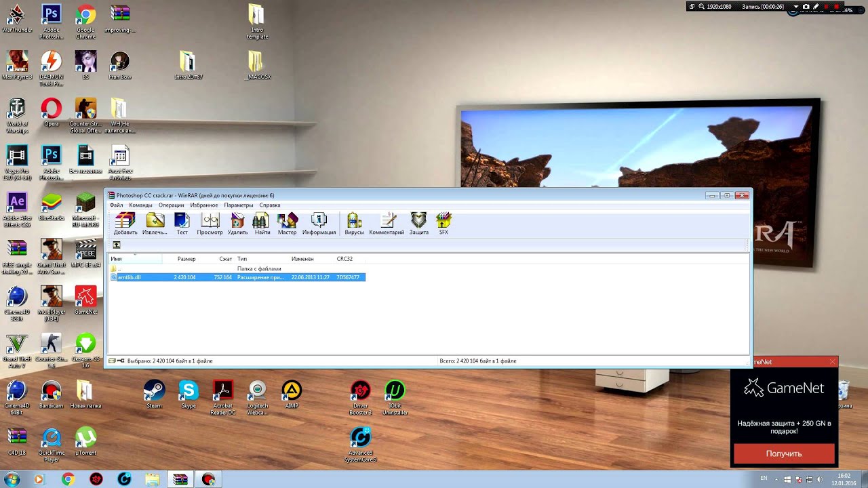Screen dimensions: 868x488
Task: Select the Adobe After Effects CS6 shortcut
Action: (17, 209)
